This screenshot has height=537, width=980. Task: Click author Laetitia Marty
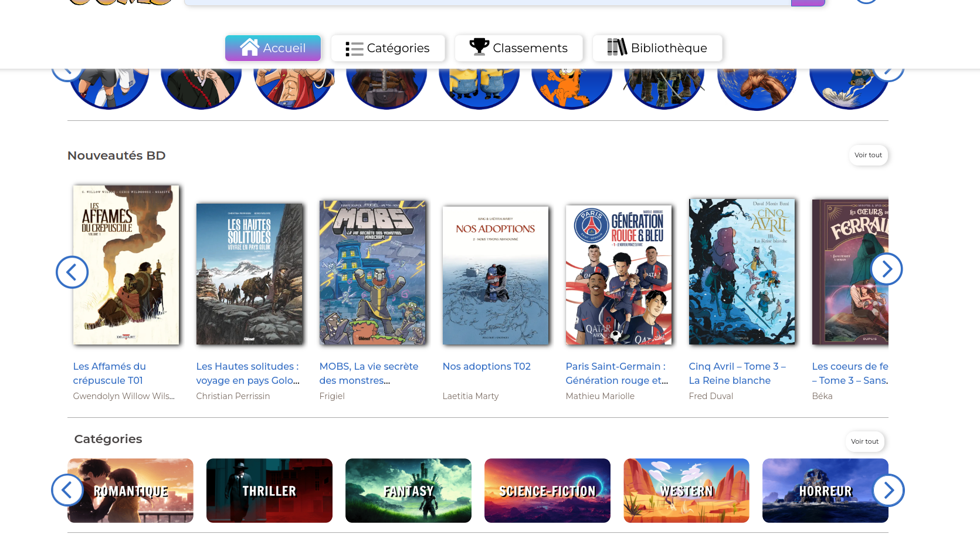tap(470, 396)
